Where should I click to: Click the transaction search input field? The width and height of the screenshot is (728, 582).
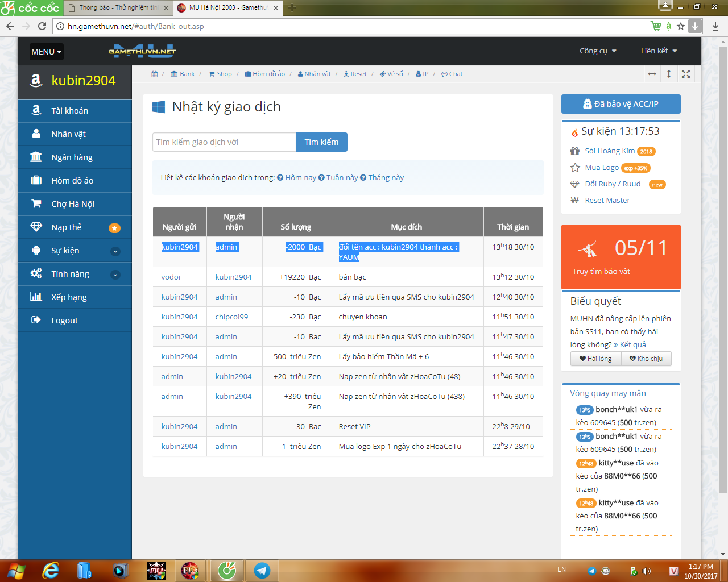[x=224, y=142]
